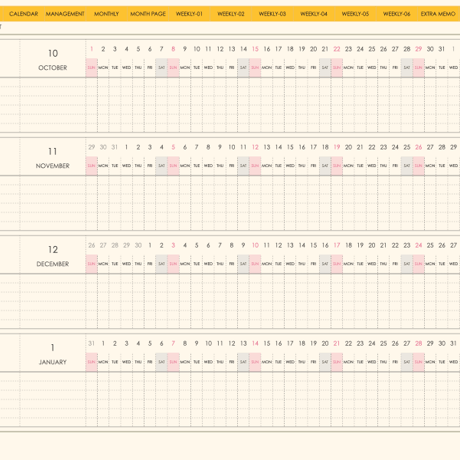Pick date 10 in January row
Screen dimensions: 460x460
click(208, 343)
